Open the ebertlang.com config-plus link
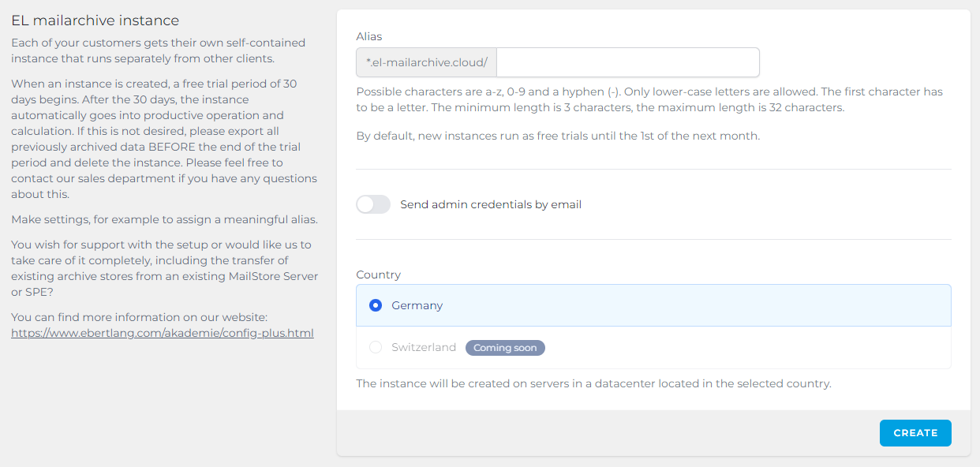Image resolution: width=980 pixels, height=467 pixels. pos(162,333)
